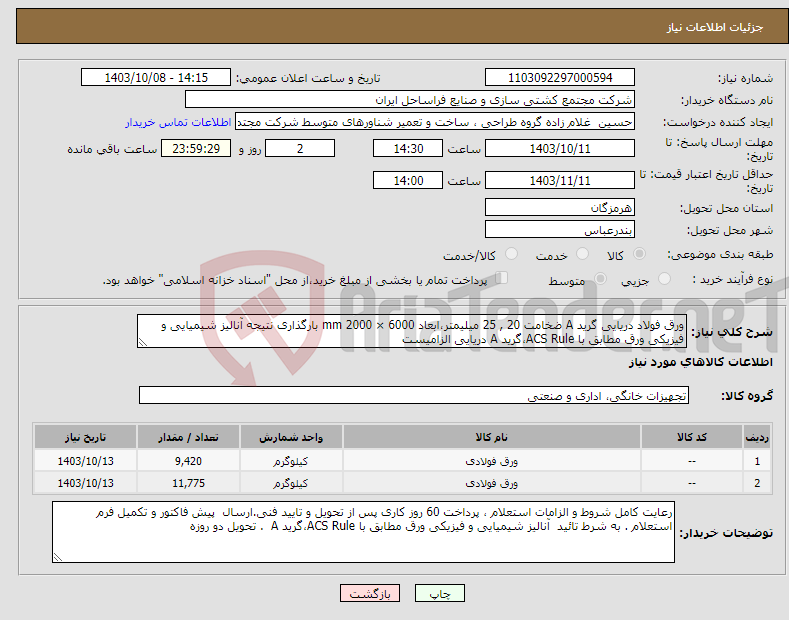Click the واحد شمارش column header
This screenshot has height=620, width=789.
291,437
